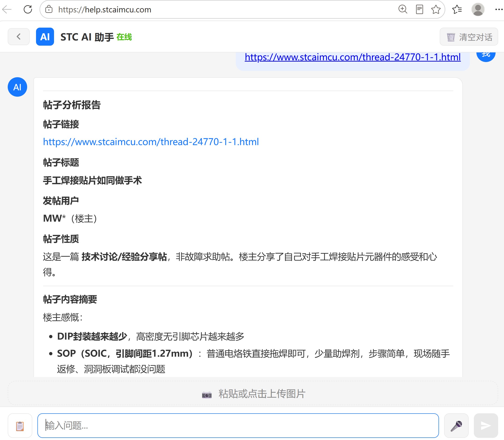Click the address bar URL help.stcaimcu.com
Viewport: 504px width, 440px height.
tap(105, 10)
